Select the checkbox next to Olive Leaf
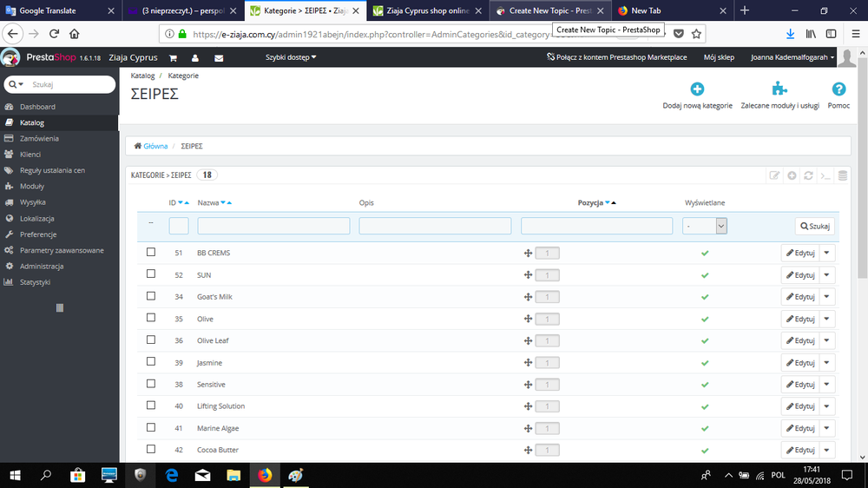This screenshot has width=868, height=488. click(150, 340)
